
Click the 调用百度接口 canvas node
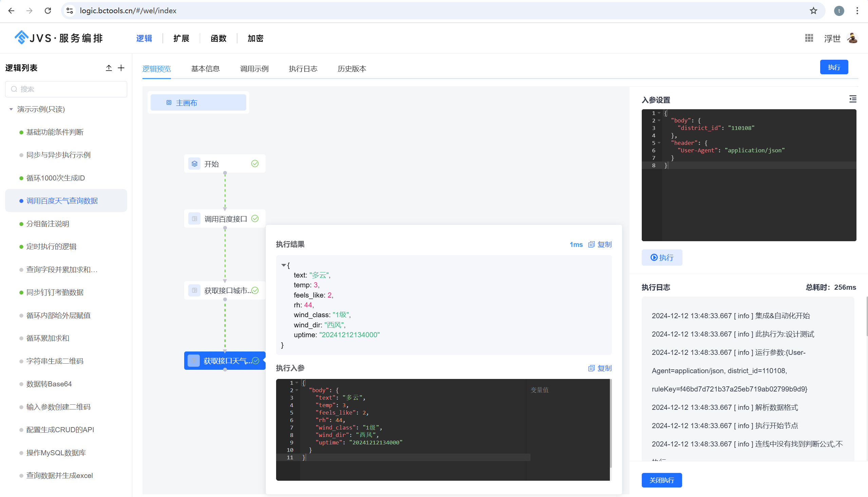[225, 219]
